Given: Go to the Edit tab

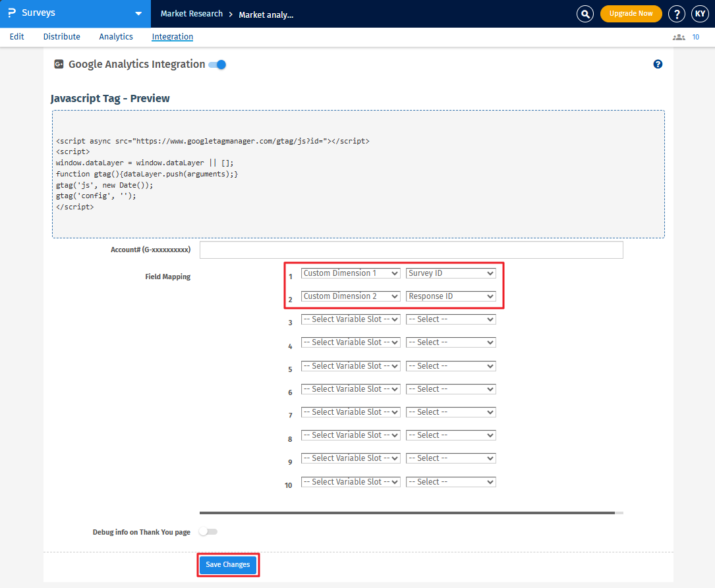Looking at the screenshot, I should 17,37.
